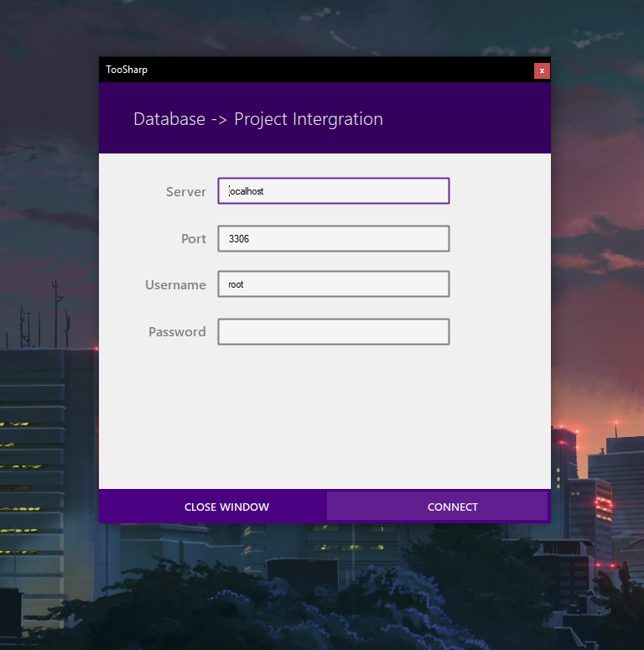The height and width of the screenshot is (650, 644).
Task: Click the 'Database -> Project Intergration' heading
Action: pyautogui.click(x=258, y=119)
